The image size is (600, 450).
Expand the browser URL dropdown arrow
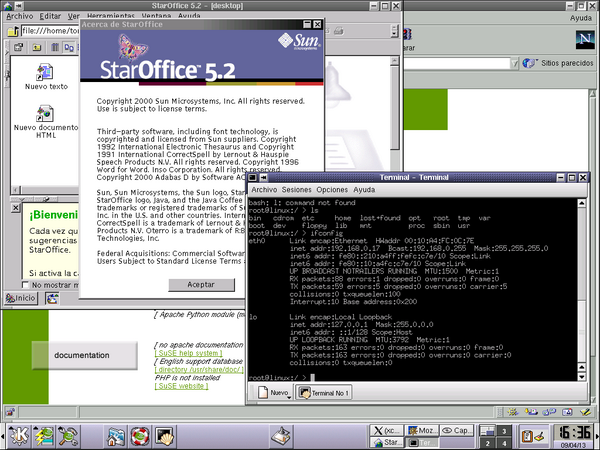pos(514,64)
